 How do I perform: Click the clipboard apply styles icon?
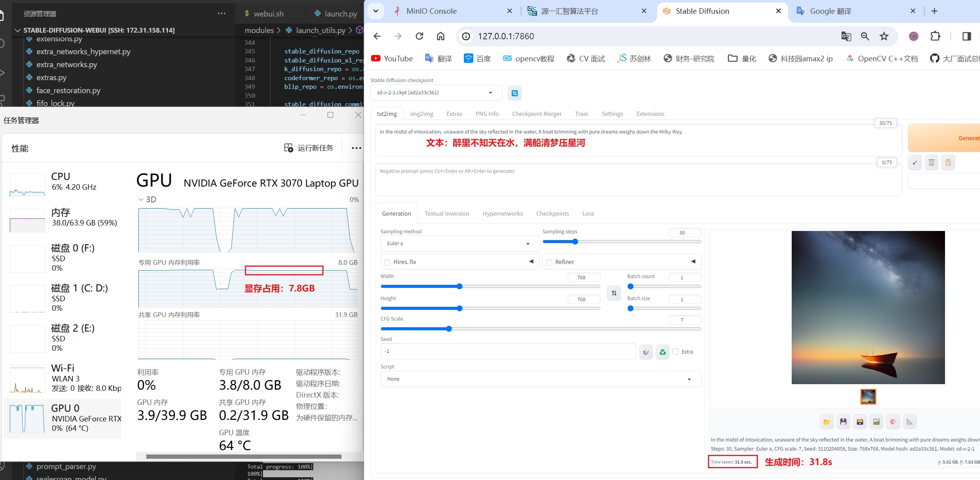pyautogui.click(x=948, y=162)
